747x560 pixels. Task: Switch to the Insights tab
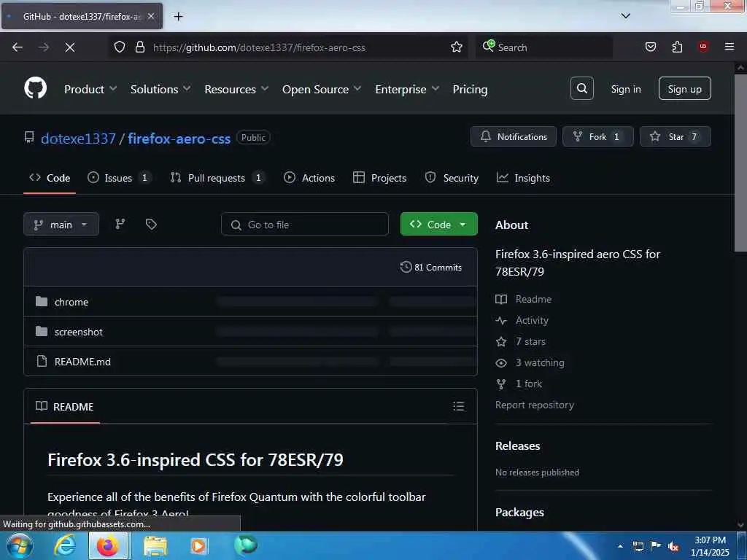pos(523,178)
